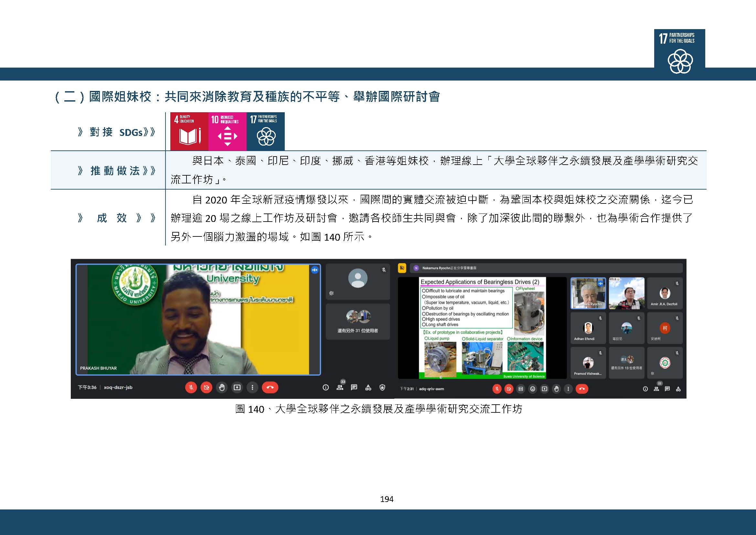
Task: Click the 對接 SDGs row label
Action: coord(117,132)
